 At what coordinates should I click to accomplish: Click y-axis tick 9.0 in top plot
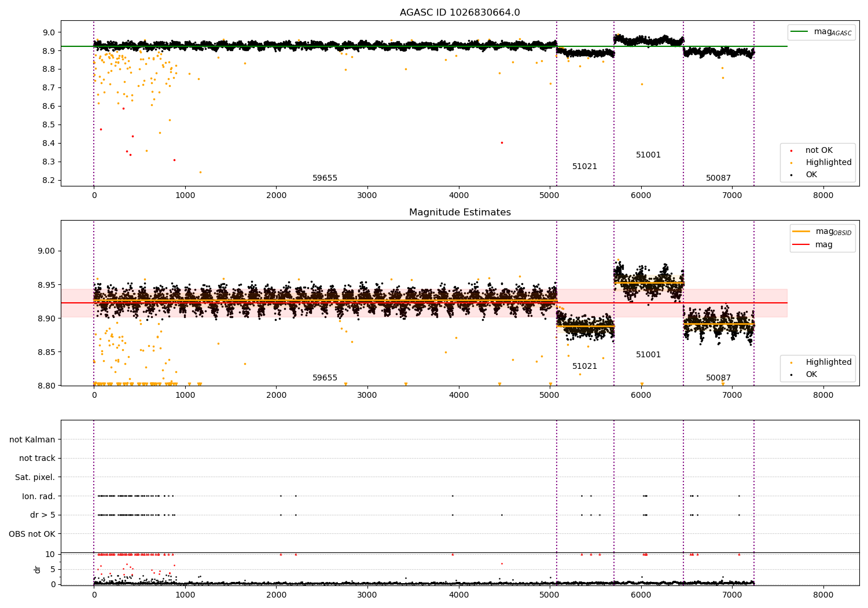pyautogui.click(x=50, y=32)
